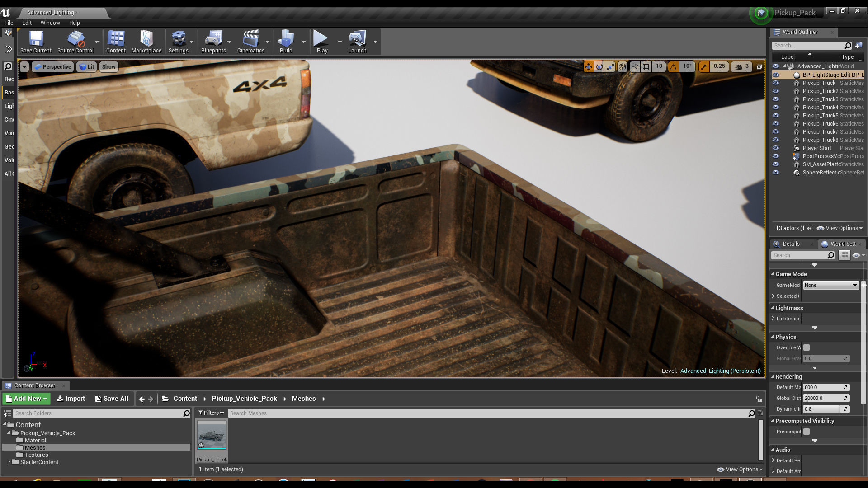Viewport: 868px width, 488px height.
Task: Click the add folder icon in World Outliner
Action: (x=859, y=45)
